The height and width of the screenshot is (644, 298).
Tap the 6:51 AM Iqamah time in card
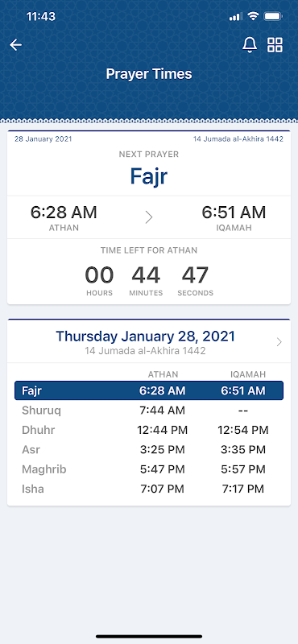click(x=234, y=213)
